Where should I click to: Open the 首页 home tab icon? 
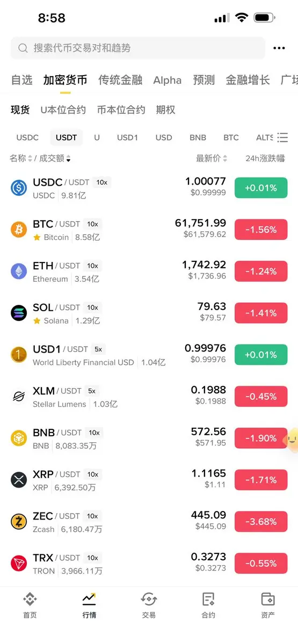30,599
